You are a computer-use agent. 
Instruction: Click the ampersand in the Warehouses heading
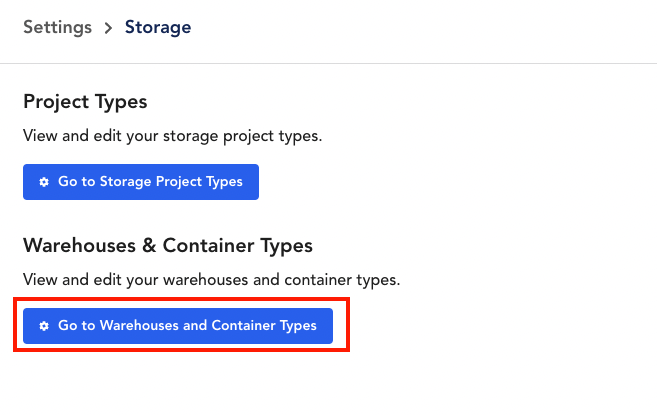[149, 245]
